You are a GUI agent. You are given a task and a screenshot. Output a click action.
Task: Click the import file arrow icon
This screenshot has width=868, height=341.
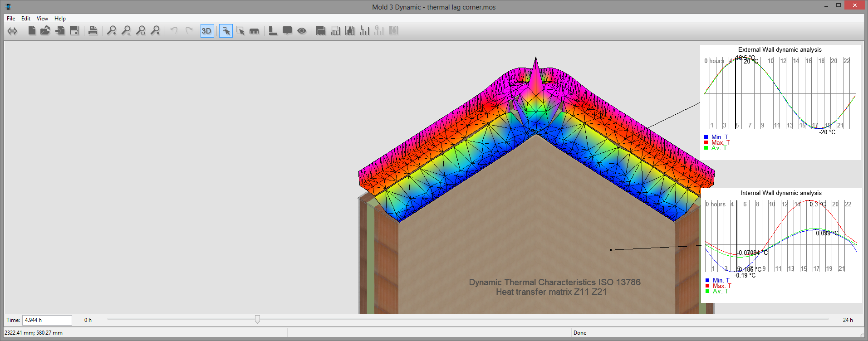(60, 31)
